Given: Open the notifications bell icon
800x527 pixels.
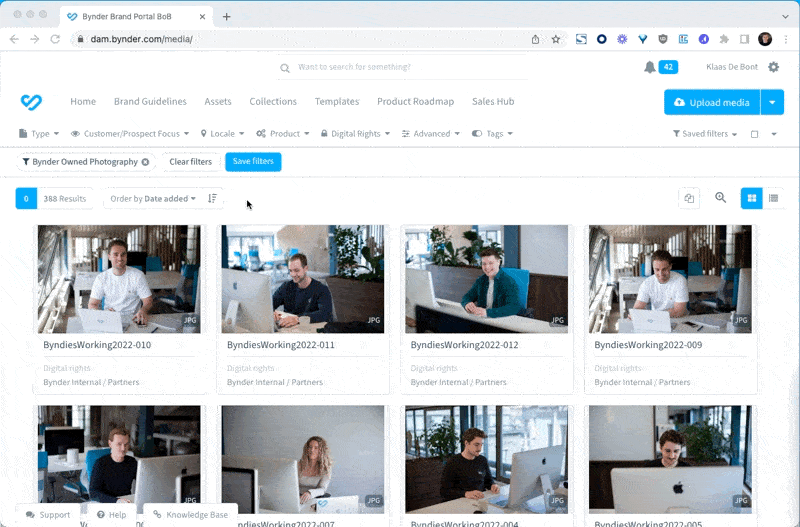Looking at the screenshot, I should pos(649,67).
